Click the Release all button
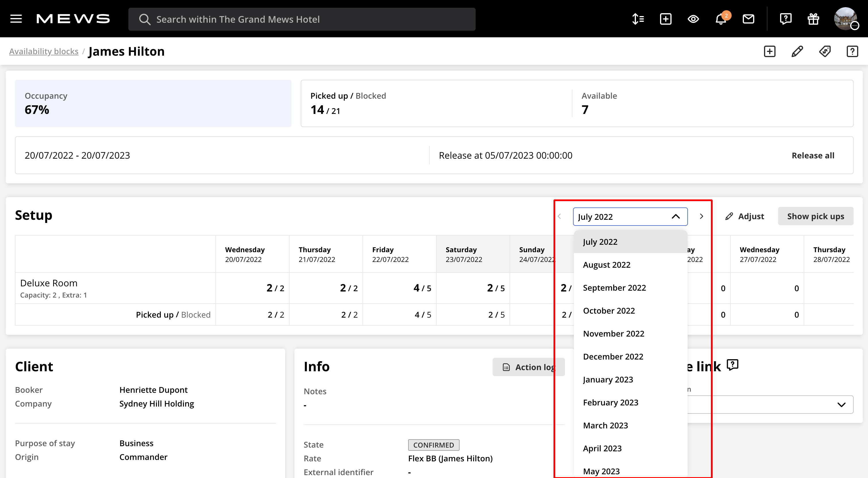The image size is (868, 478). (x=813, y=155)
